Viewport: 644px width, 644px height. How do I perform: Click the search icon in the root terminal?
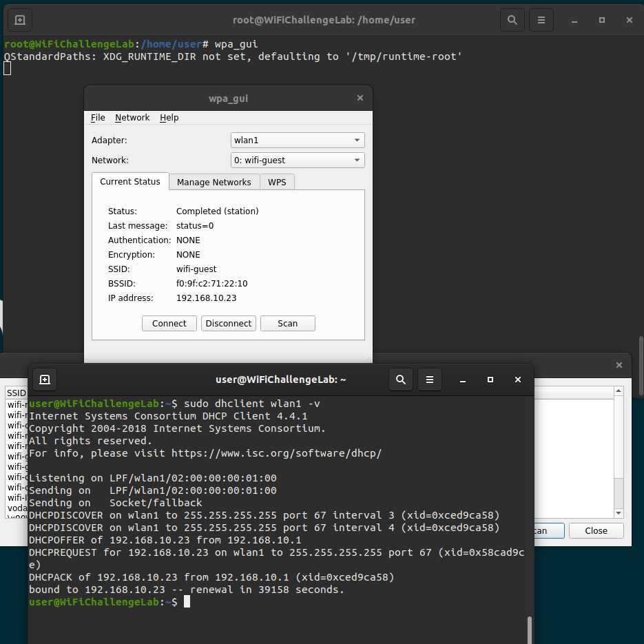(512, 20)
